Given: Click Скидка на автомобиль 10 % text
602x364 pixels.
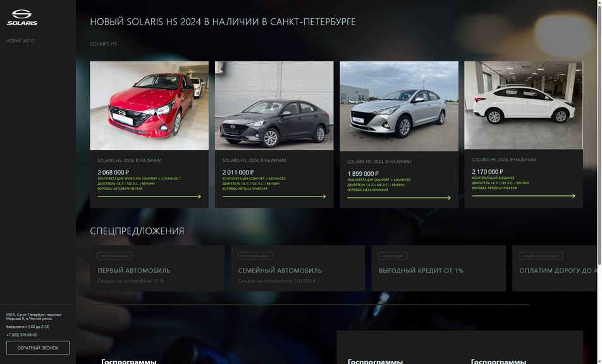Looking at the screenshot, I should click(130, 281).
